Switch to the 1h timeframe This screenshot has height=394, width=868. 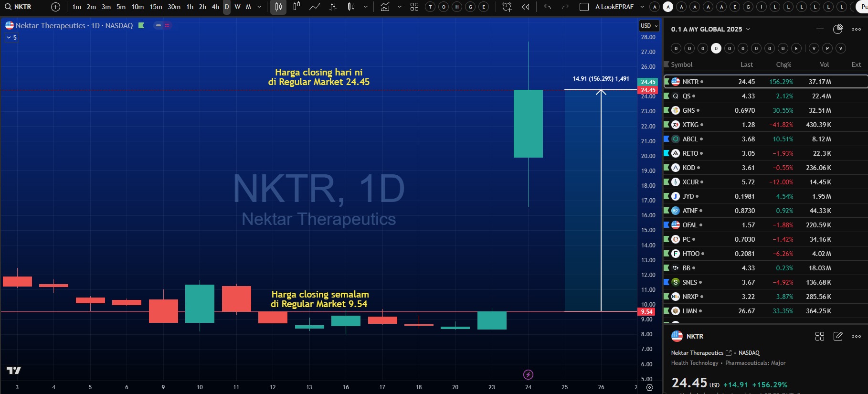190,7
